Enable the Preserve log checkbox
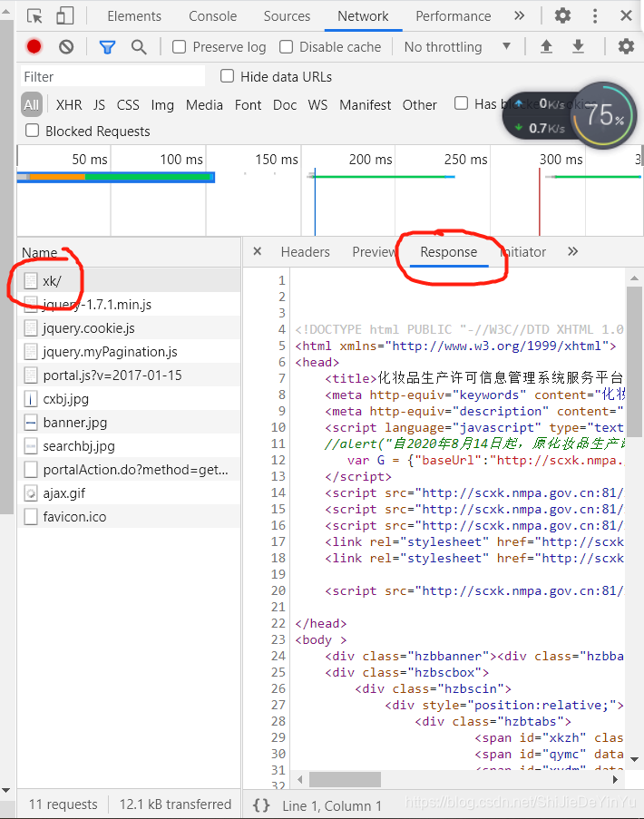This screenshot has height=819, width=644. 180,47
